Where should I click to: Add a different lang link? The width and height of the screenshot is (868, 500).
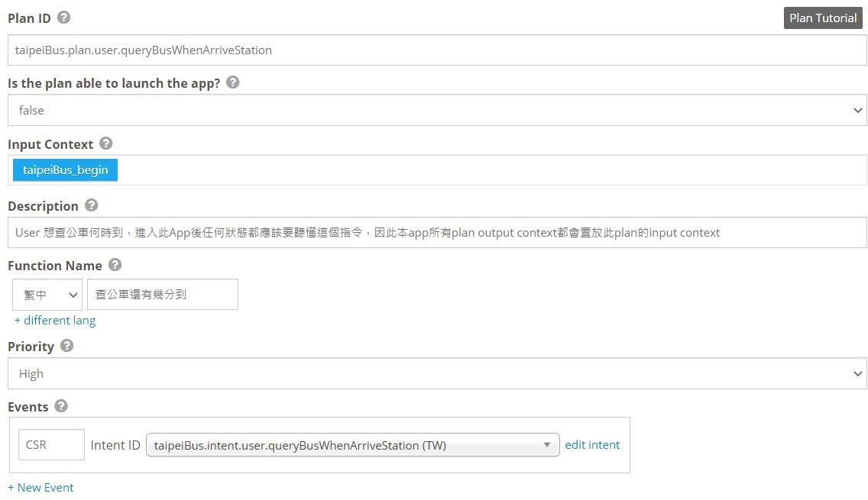[55, 321]
